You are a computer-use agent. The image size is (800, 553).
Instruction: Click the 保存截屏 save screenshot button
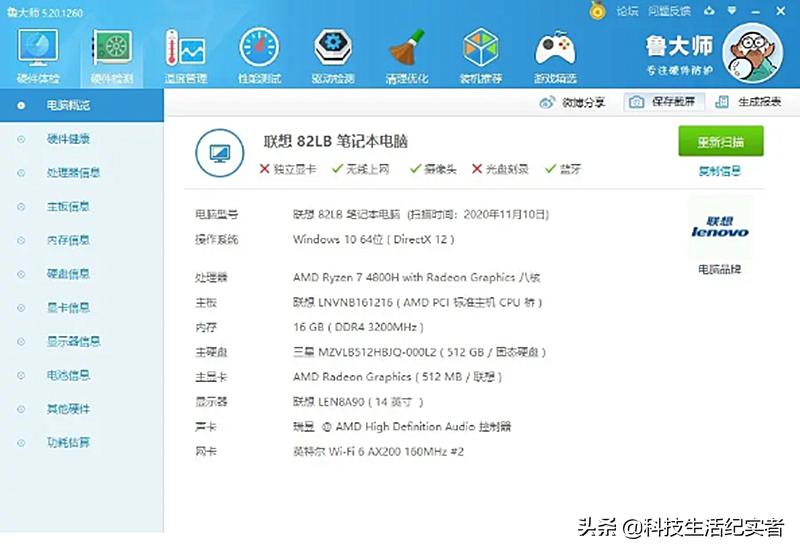(664, 102)
